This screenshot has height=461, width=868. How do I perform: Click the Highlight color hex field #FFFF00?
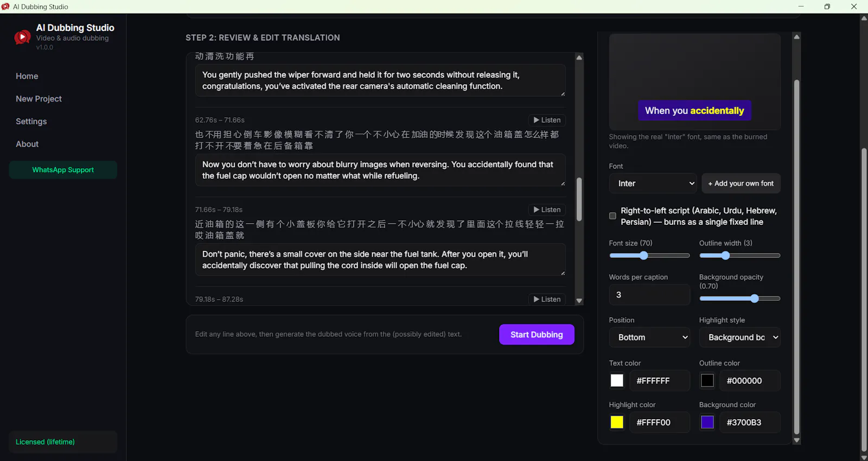point(660,422)
